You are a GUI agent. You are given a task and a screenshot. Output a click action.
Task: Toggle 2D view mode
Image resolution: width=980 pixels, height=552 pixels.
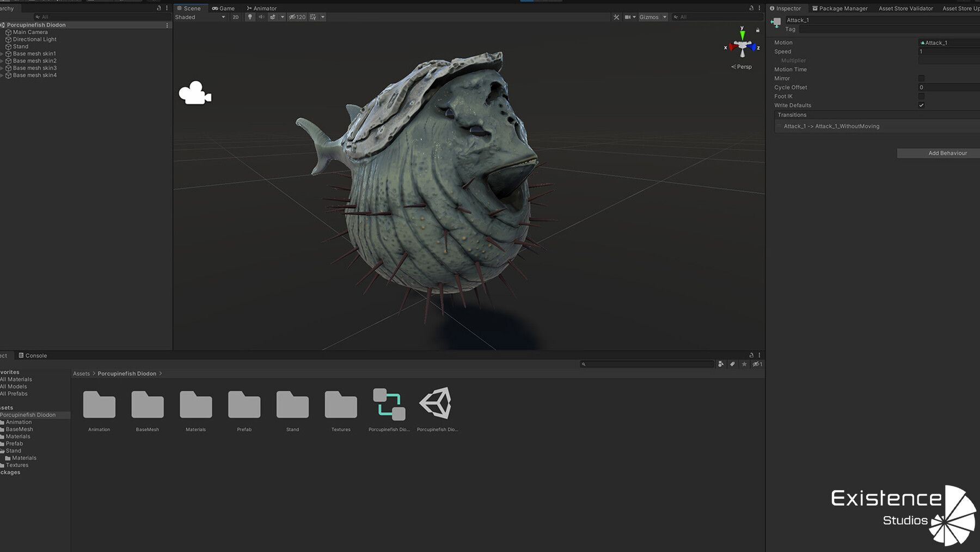pyautogui.click(x=235, y=17)
